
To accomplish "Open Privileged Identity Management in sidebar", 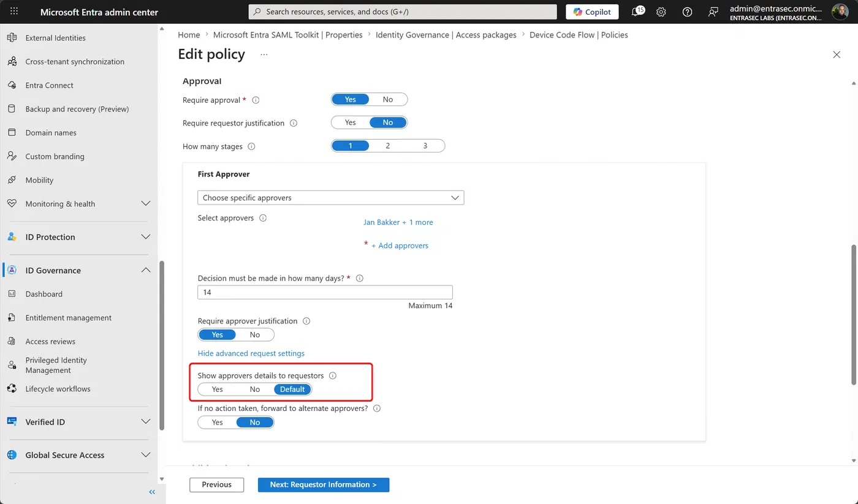I will tap(56, 365).
